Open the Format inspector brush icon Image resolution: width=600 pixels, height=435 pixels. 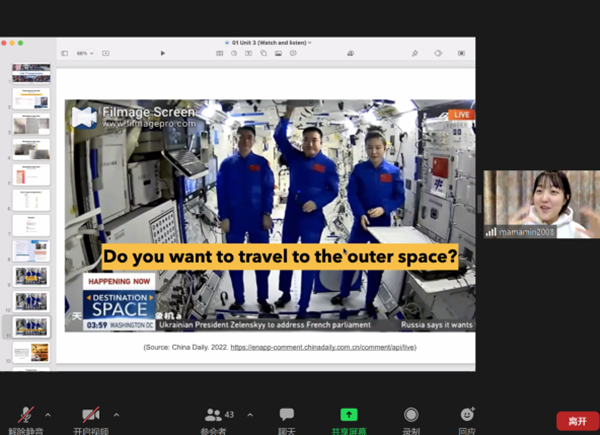[x=415, y=53]
